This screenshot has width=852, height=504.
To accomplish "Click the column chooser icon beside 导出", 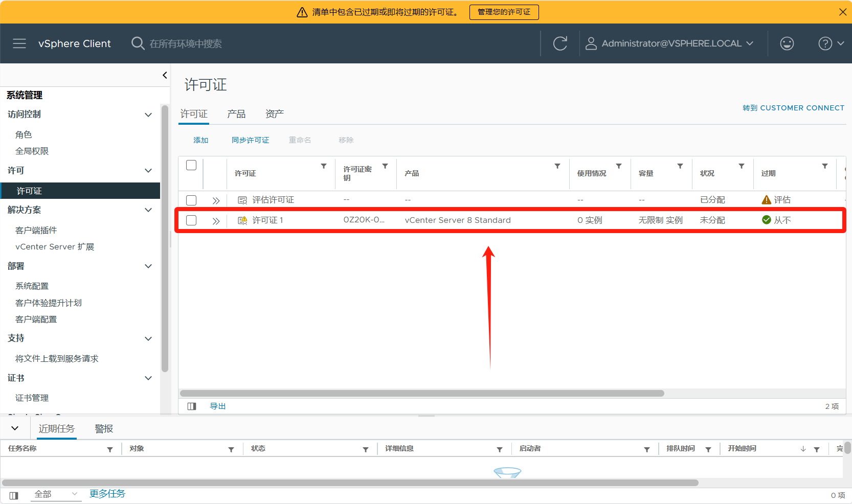I will pyautogui.click(x=192, y=406).
